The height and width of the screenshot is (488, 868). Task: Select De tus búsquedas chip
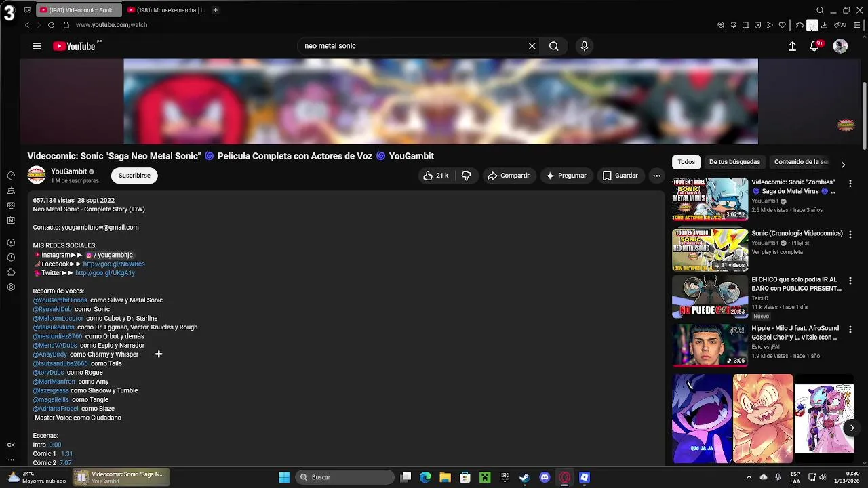pos(734,162)
